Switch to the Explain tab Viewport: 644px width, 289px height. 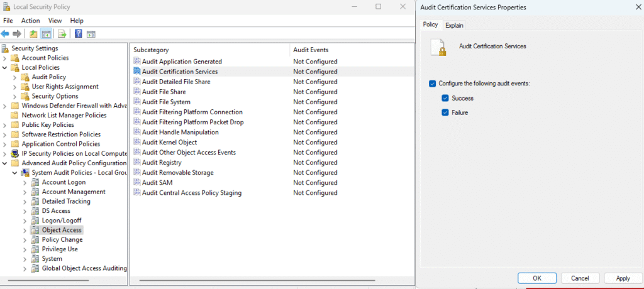tap(454, 25)
